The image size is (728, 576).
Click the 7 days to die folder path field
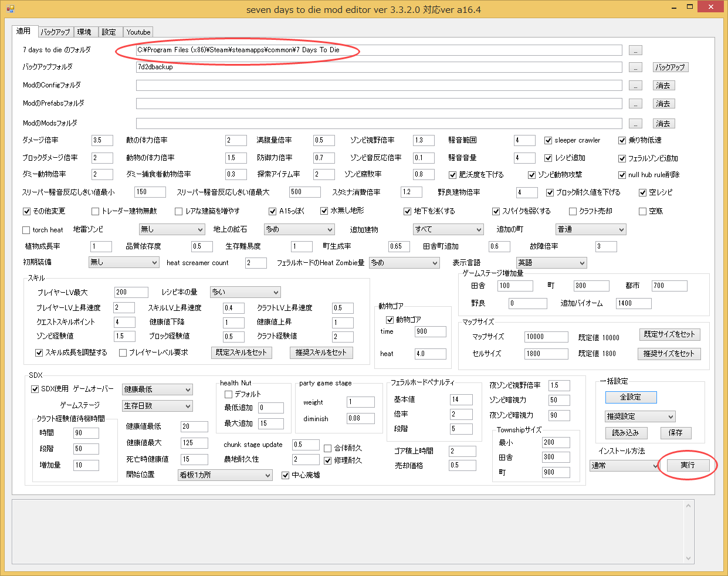pyautogui.click(x=379, y=50)
